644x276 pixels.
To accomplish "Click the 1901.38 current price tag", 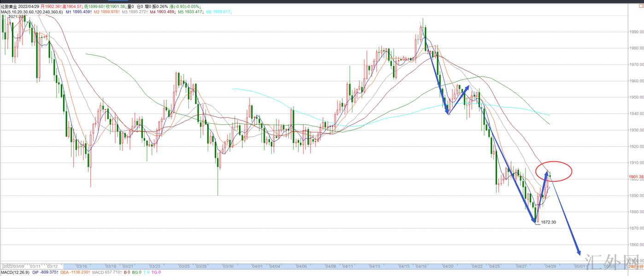I will click(x=636, y=177).
